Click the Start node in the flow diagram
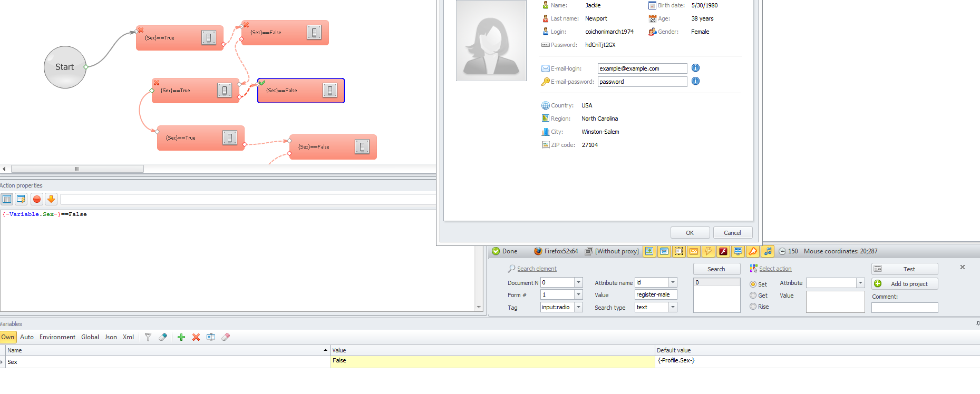The image size is (980, 394). pos(65,67)
